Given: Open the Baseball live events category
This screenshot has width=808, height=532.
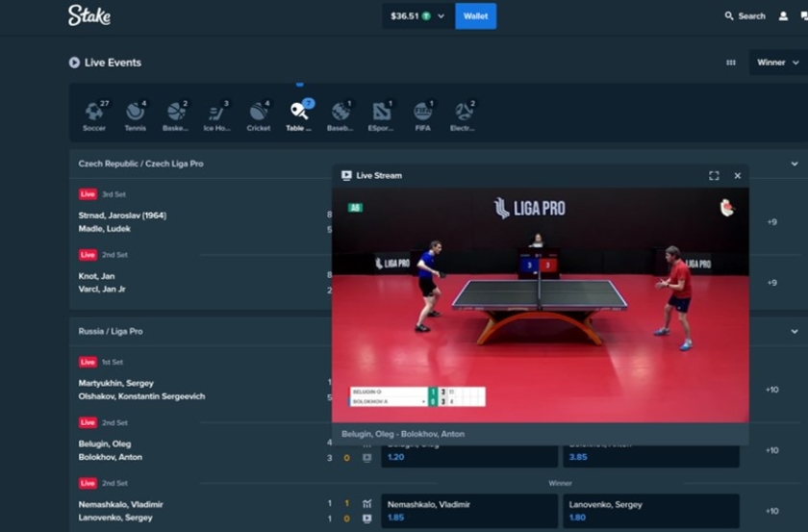Looking at the screenshot, I should [x=341, y=116].
